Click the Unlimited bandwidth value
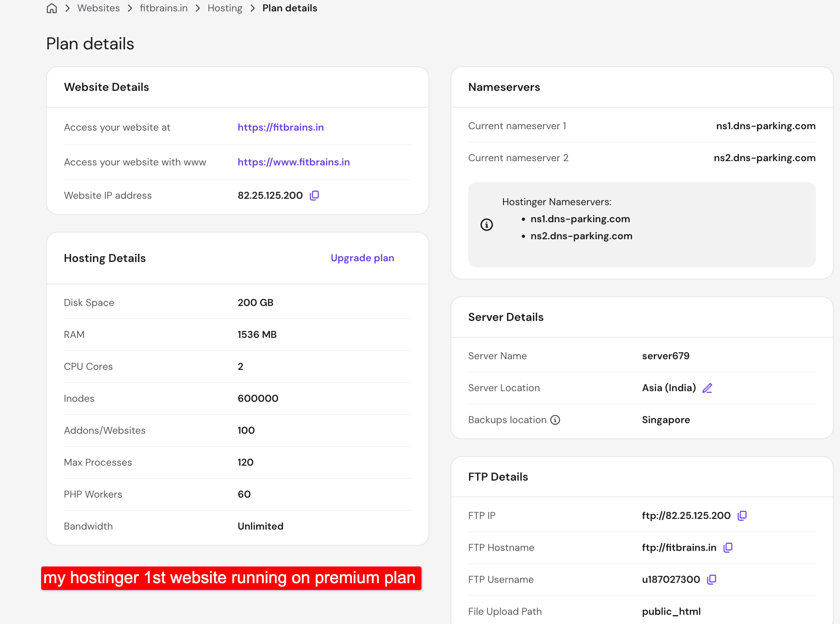840x624 pixels. 260,526
